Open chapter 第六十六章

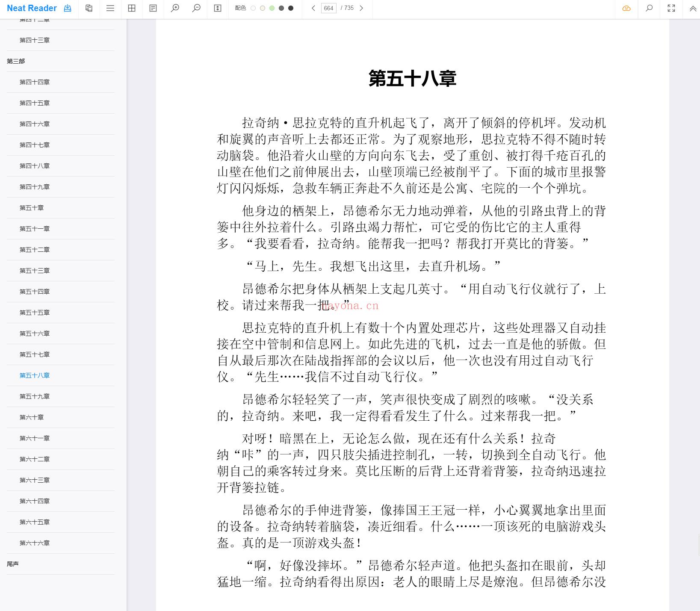point(35,543)
